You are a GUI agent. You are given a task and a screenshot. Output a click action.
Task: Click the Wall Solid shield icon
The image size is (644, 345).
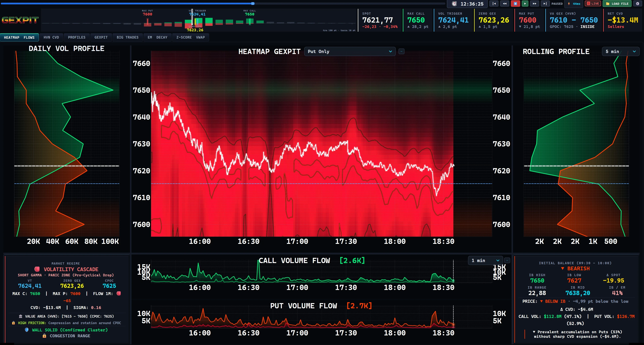click(x=27, y=330)
